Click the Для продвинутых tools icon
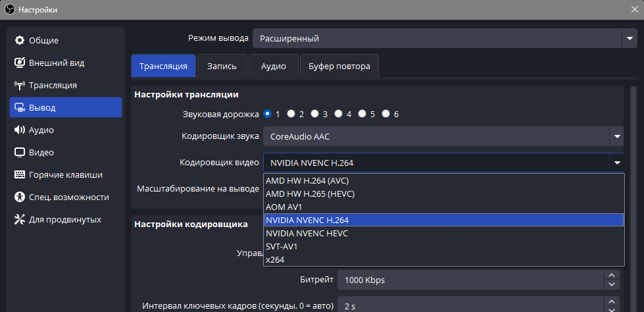644x312 pixels. tap(20, 219)
